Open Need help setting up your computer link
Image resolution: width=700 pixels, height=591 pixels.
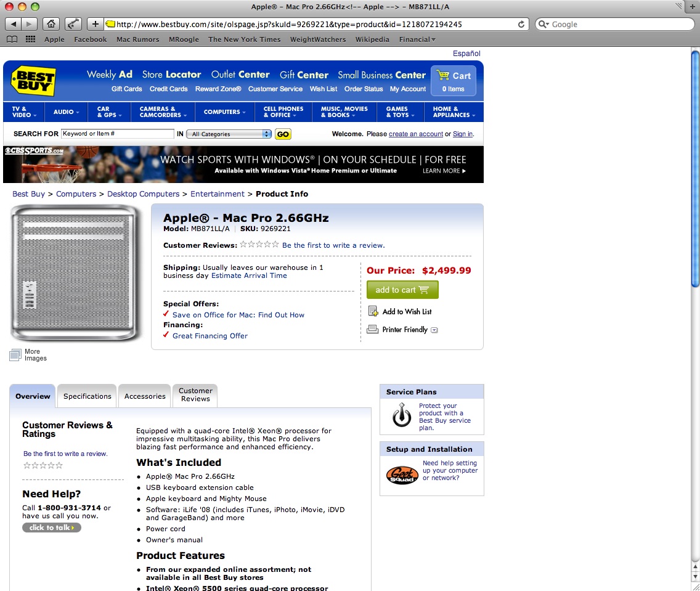[x=450, y=470]
